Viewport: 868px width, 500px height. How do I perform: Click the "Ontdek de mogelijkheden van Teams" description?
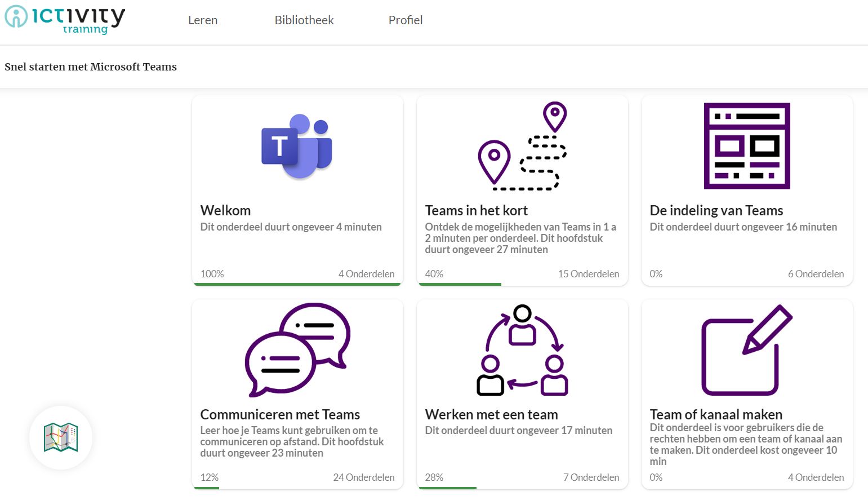(520, 238)
